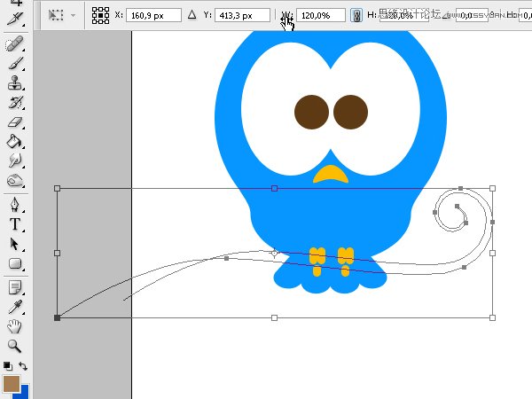
Task: Click the top-left transform corner handle
Action: pyautogui.click(x=57, y=188)
